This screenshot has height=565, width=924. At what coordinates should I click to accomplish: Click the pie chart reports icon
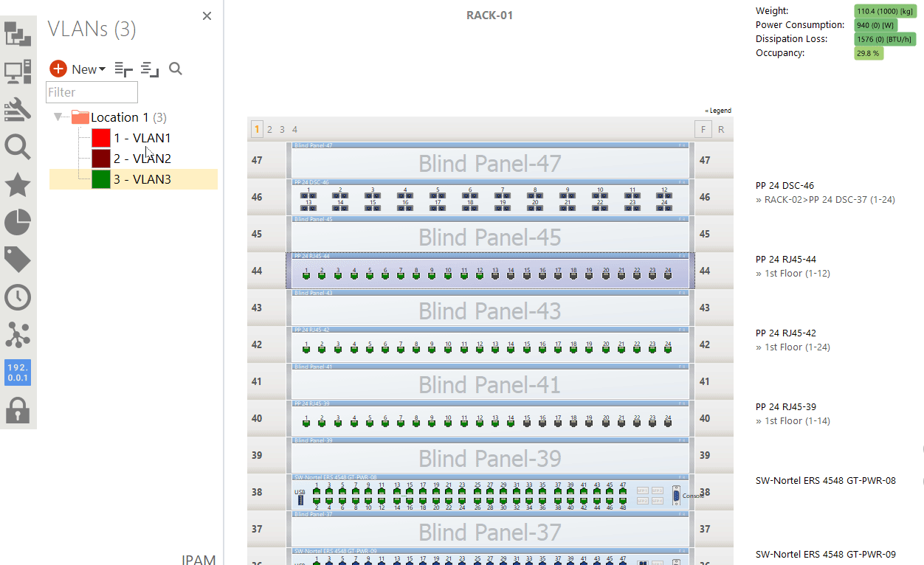coord(18,222)
